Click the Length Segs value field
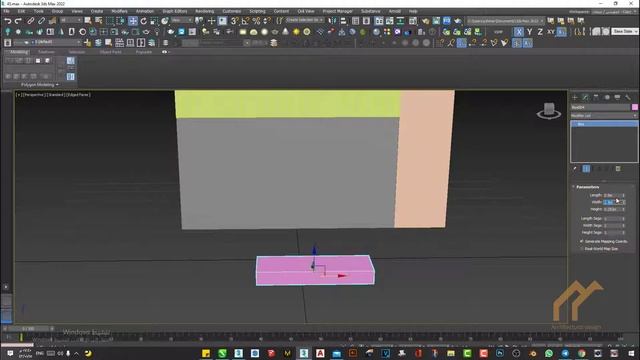 tap(612, 219)
